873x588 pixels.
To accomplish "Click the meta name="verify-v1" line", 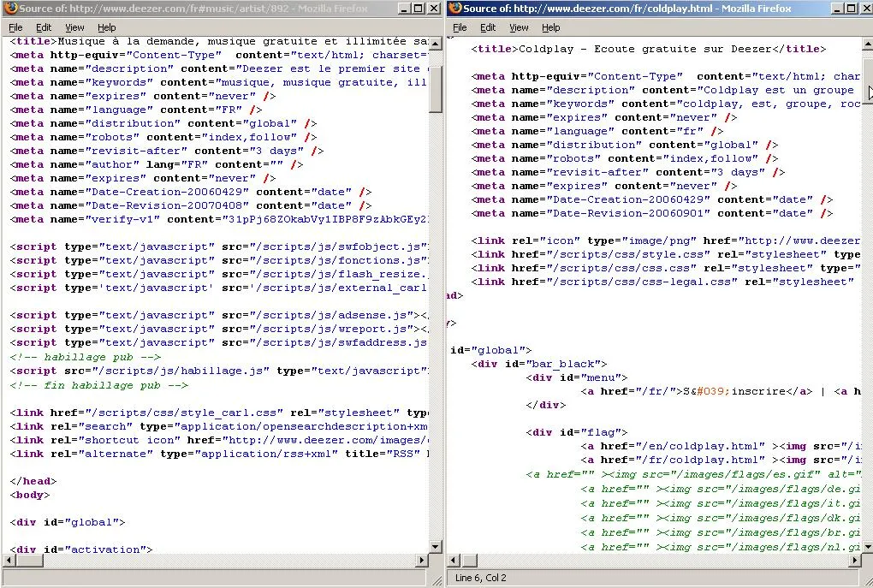I will [219, 219].
